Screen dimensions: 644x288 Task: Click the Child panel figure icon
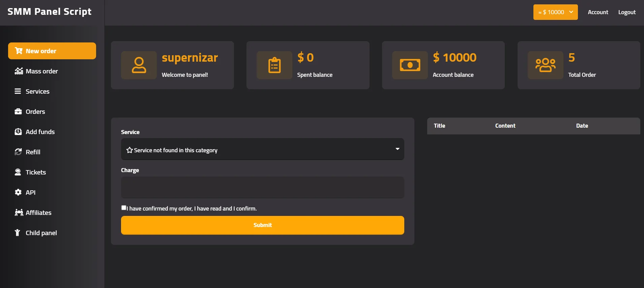(18, 233)
